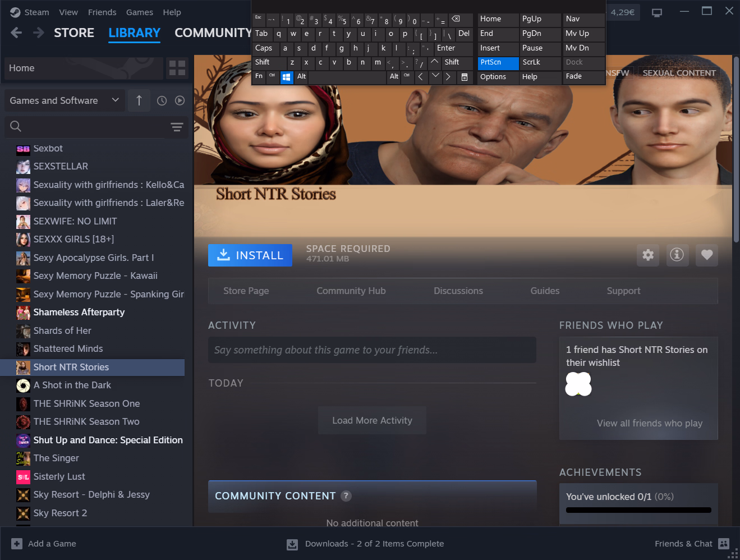Go forward with the right arrow
Screen dimensions: 740x560
pos(38,33)
